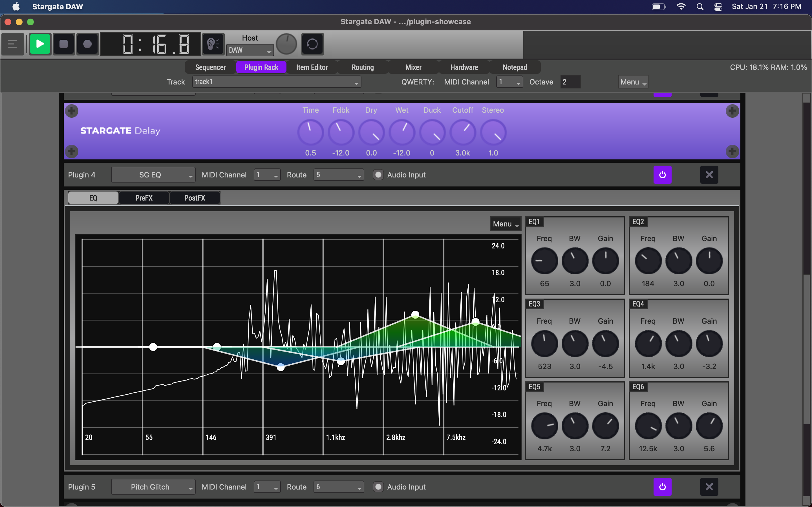Switch to the Mixer tab
Image resolution: width=812 pixels, height=507 pixels.
click(413, 67)
